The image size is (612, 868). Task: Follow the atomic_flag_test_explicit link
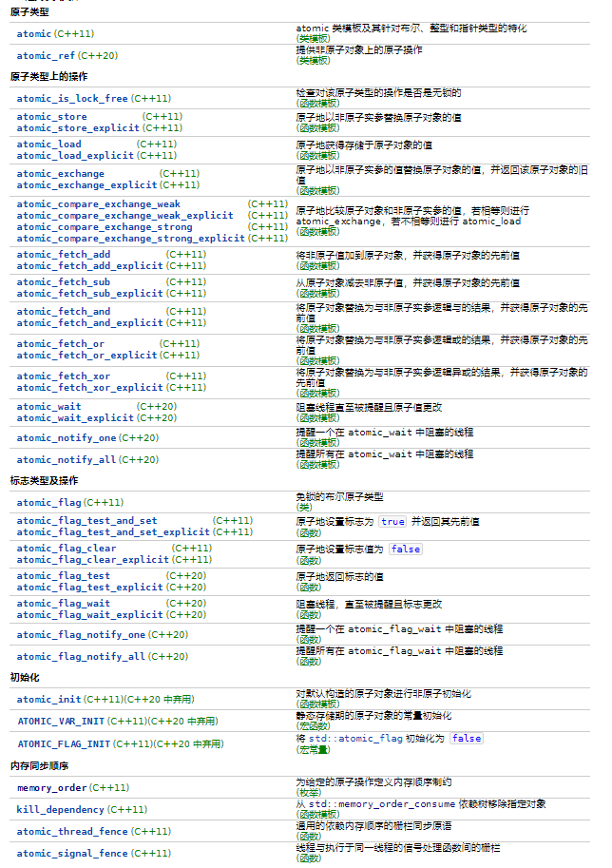(89, 588)
